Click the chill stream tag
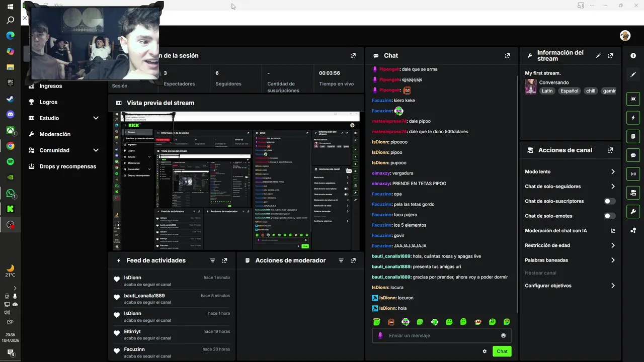This screenshot has height=362, width=644. point(591,91)
